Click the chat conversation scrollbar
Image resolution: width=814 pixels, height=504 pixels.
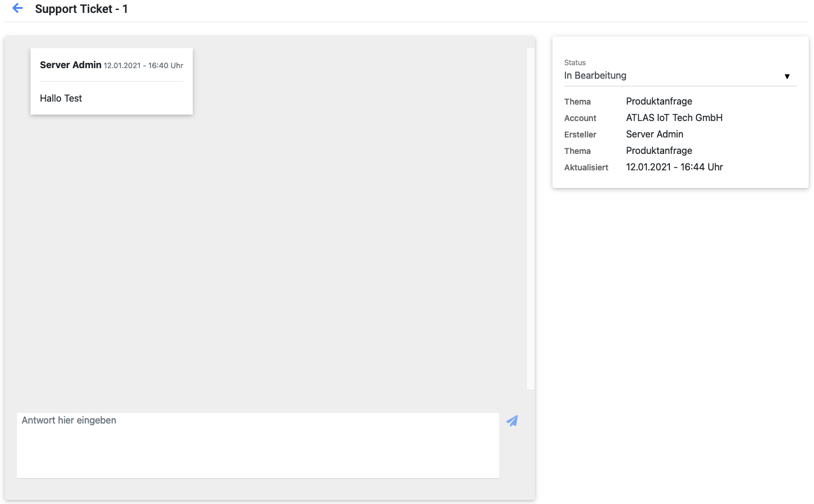(x=530, y=219)
